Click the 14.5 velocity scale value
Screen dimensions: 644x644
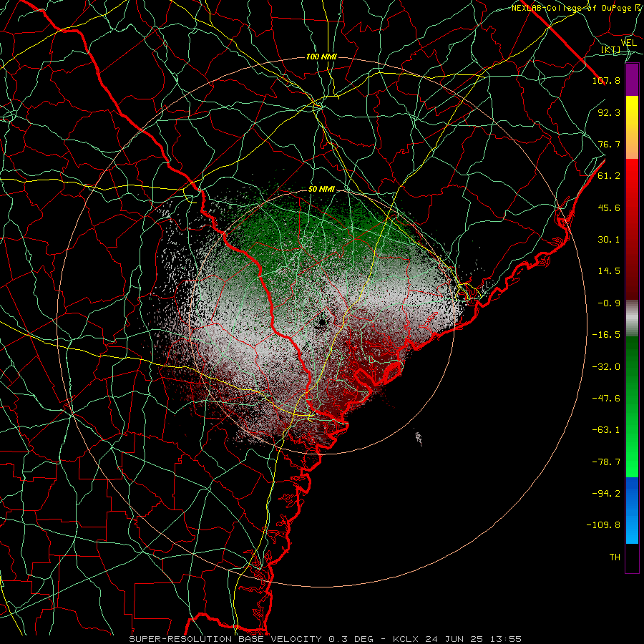coord(609,271)
